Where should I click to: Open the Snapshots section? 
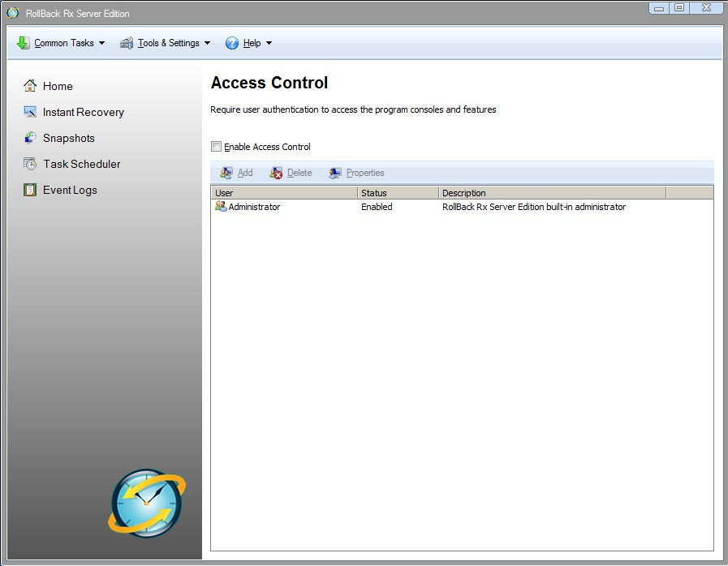tap(69, 138)
